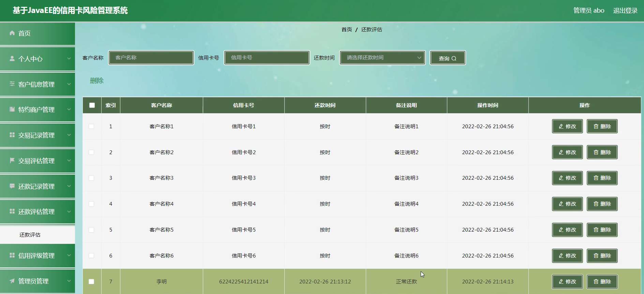
Task: Check the checkbox for row 客户名称2
Action: coord(91,152)
